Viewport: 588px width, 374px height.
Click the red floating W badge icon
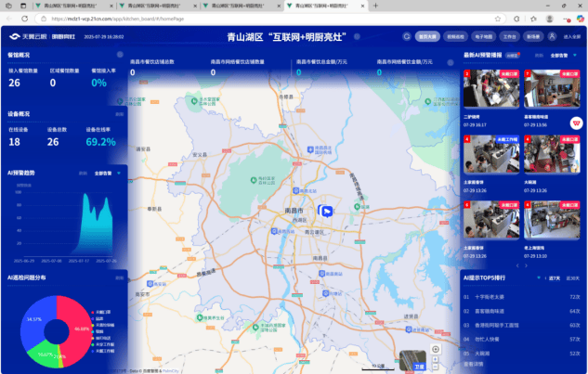(x=577, y=123)
